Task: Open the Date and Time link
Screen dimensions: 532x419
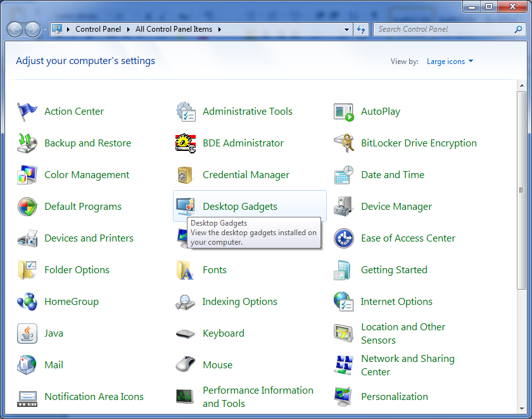Action: (x=393, y=175)
